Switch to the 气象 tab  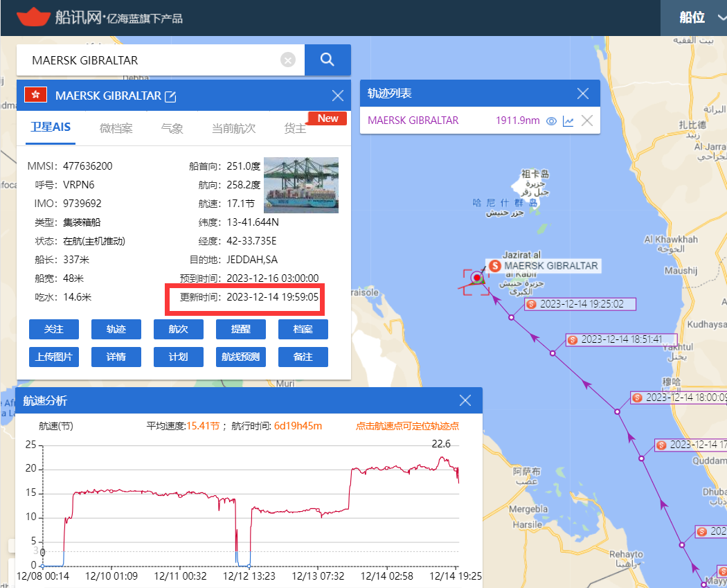coord(172,128)
